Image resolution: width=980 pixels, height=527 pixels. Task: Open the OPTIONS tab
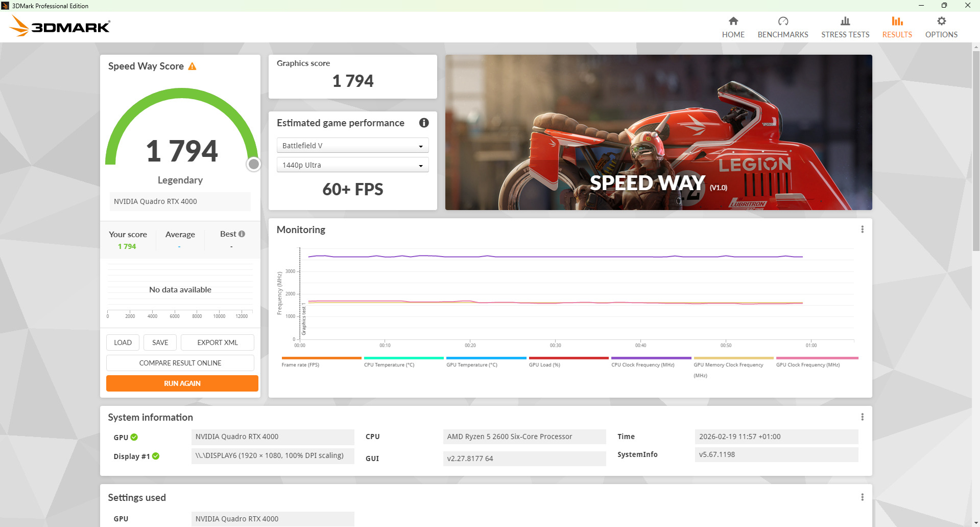(x=941, y=27)
